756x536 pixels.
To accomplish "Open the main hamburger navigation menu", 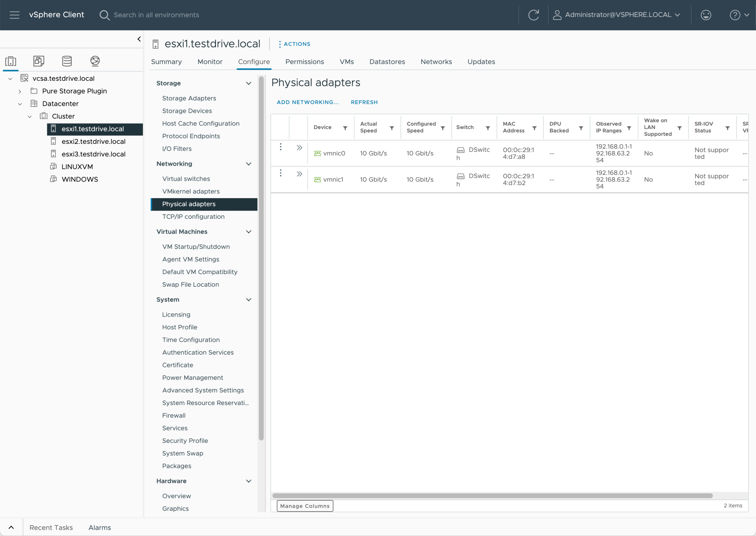I will pyautogui.click(x=14, y=15).
